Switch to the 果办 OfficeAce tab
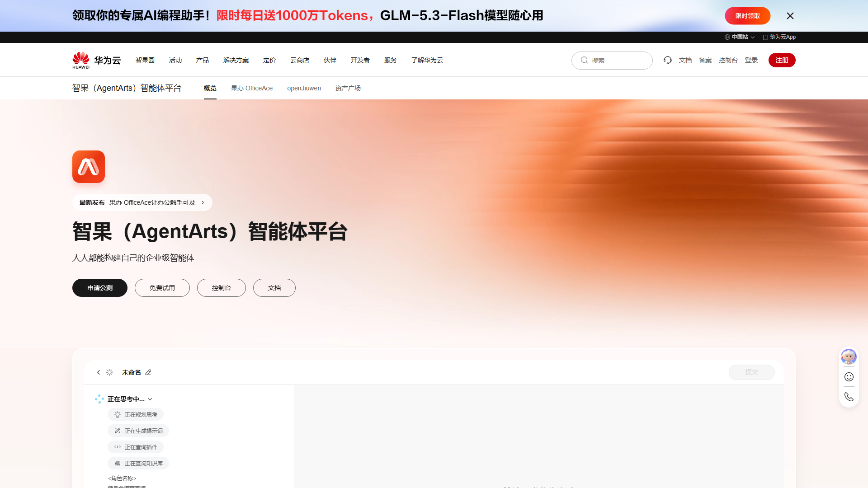 (x=252, y=88)
